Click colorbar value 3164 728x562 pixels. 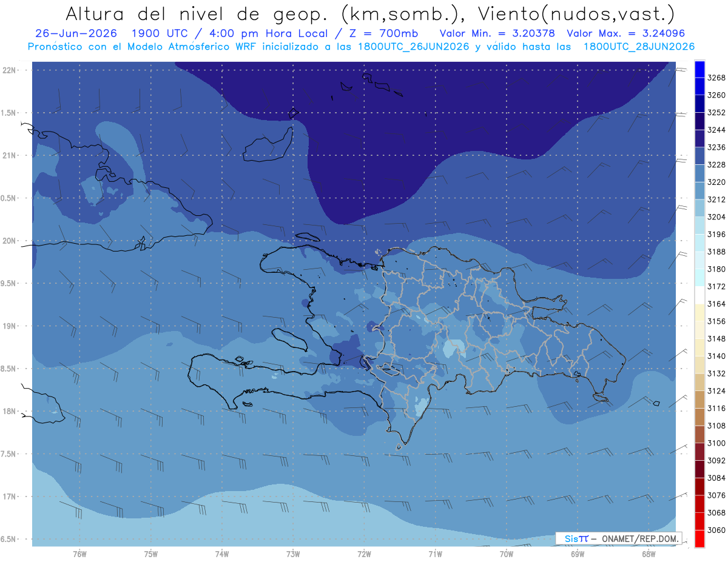[x=716, y=304]
